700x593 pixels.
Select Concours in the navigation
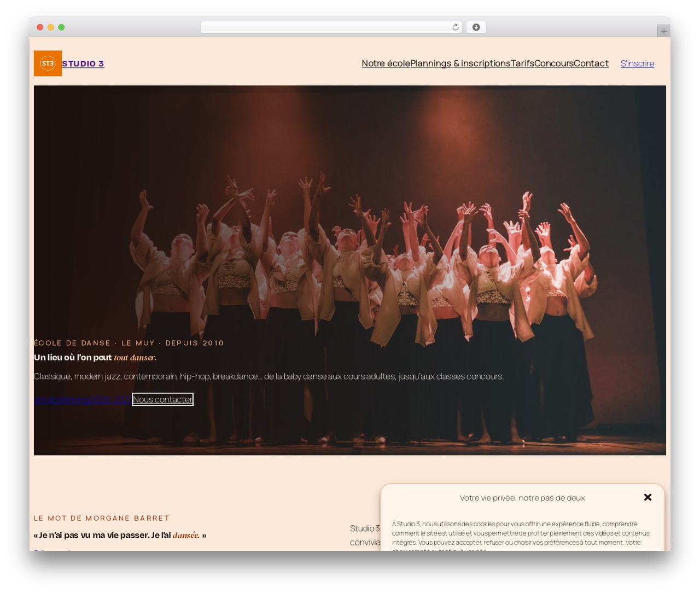553,63
